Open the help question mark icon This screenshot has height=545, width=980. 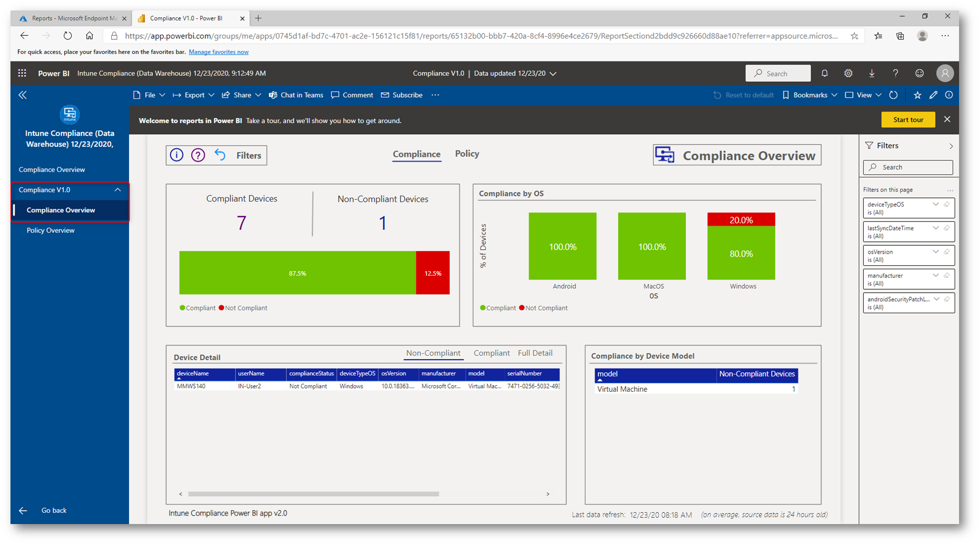[x=896, y=73]
